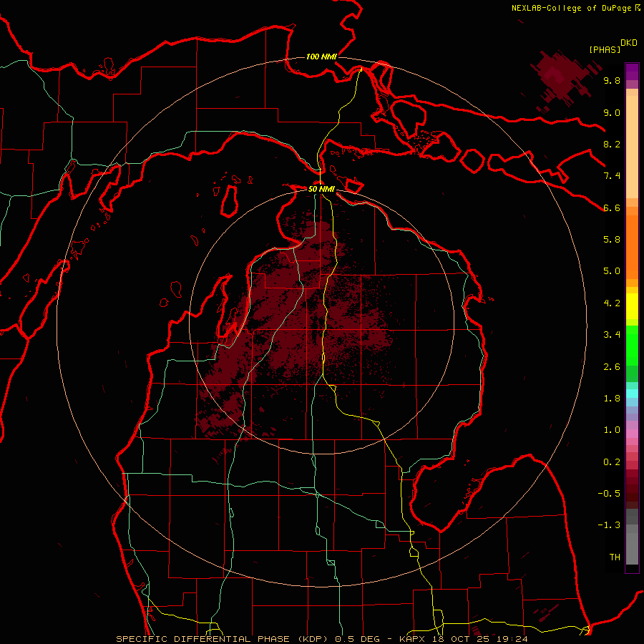The width and height of the screenshot is (644, 644).
Task: Click the 5.8 scale value
Action: [612, 240]
